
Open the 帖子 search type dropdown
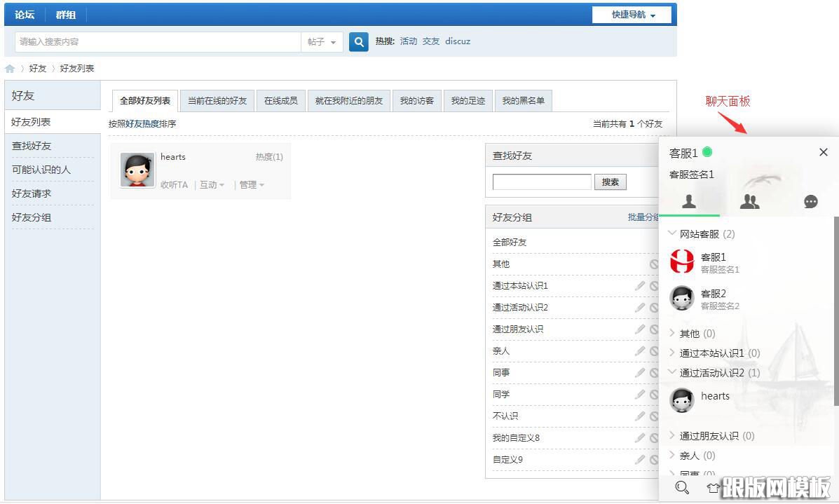322,41
